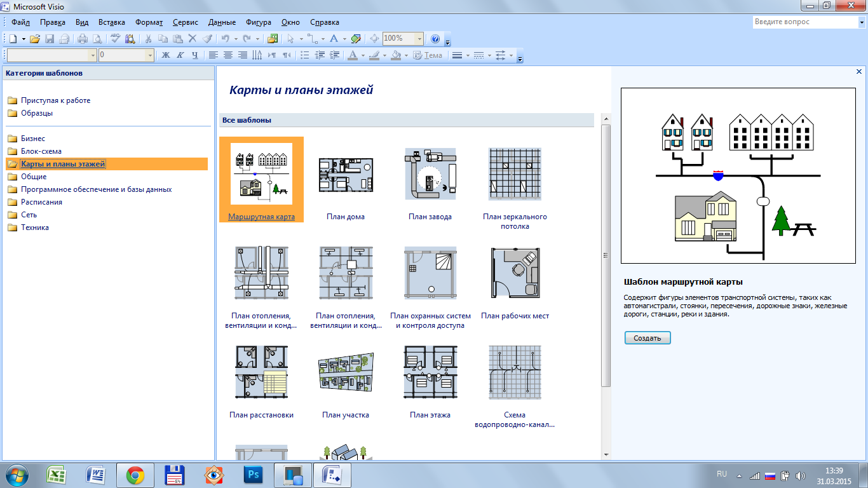Apply the fill color bucket swatch
The image size is (868, 488).
396,55
